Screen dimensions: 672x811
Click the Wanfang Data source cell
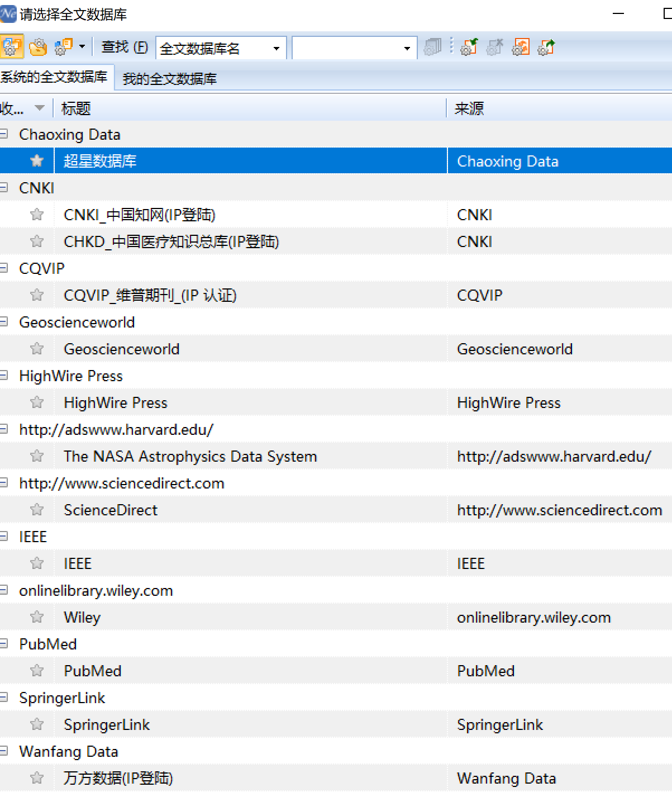[x=560, y=778]
